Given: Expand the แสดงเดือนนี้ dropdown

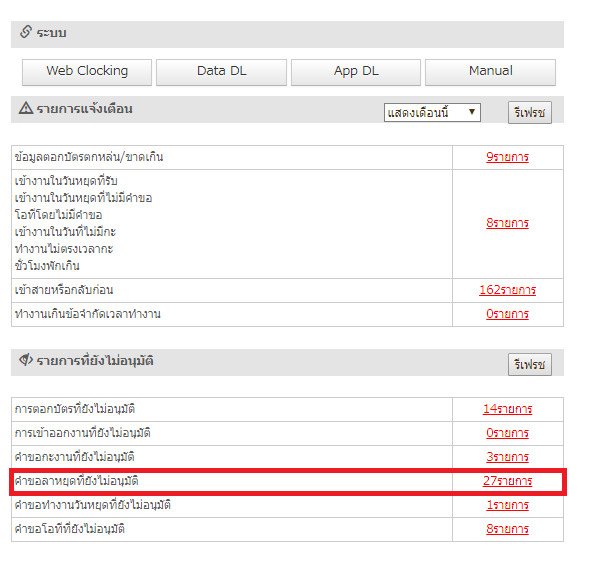Looking at the screenshot, I should pos(432,112).
